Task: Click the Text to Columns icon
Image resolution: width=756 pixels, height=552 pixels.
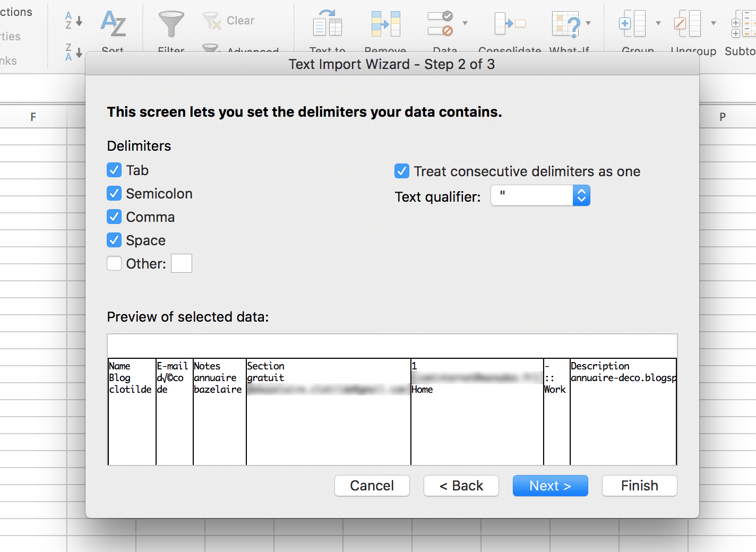Action: 327,24
